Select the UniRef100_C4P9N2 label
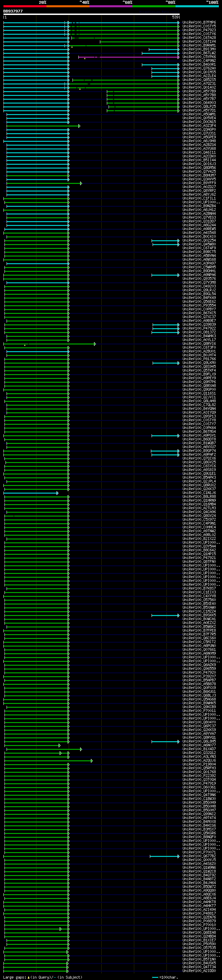 point(199,60)
